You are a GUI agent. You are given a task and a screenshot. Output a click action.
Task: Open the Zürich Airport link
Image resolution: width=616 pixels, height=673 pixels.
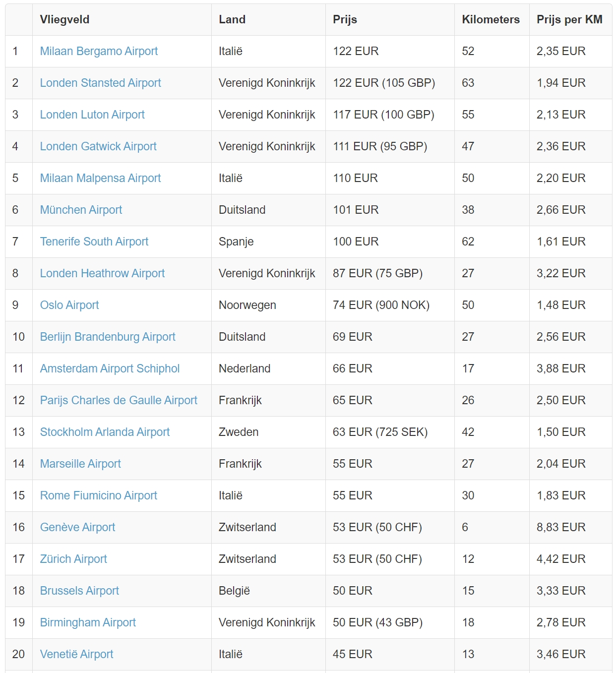pos(73,559)
